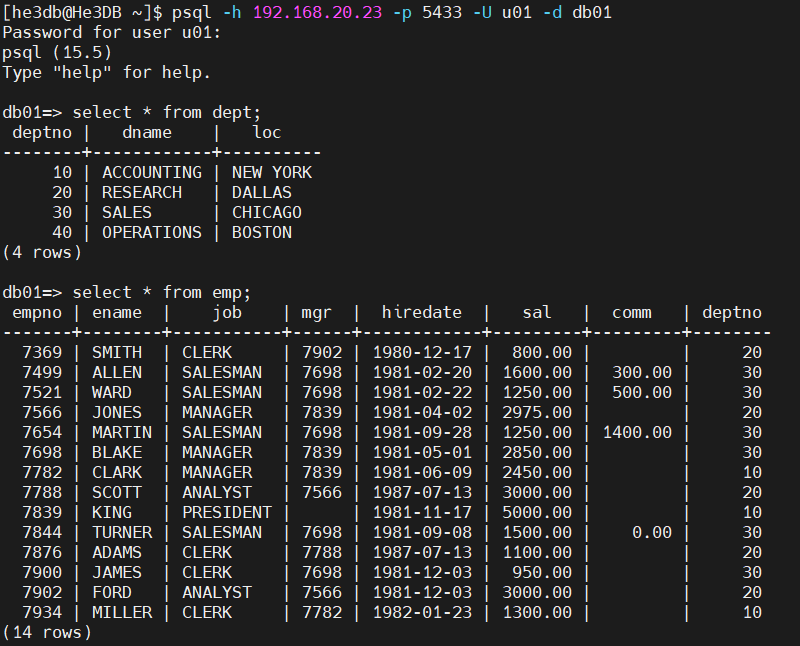Click empno 7934 in the emp table
Viewport: 800px width, 646px height.
(42, 612)
